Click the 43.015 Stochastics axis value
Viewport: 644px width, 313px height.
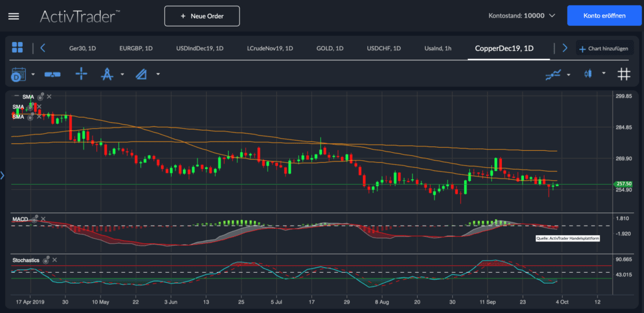click(x=623, y=275)
